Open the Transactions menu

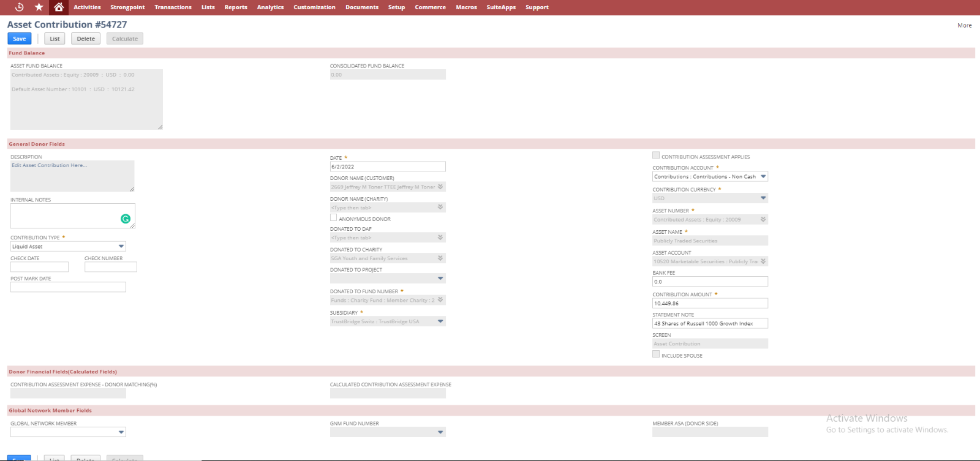(x=173, y=7)
